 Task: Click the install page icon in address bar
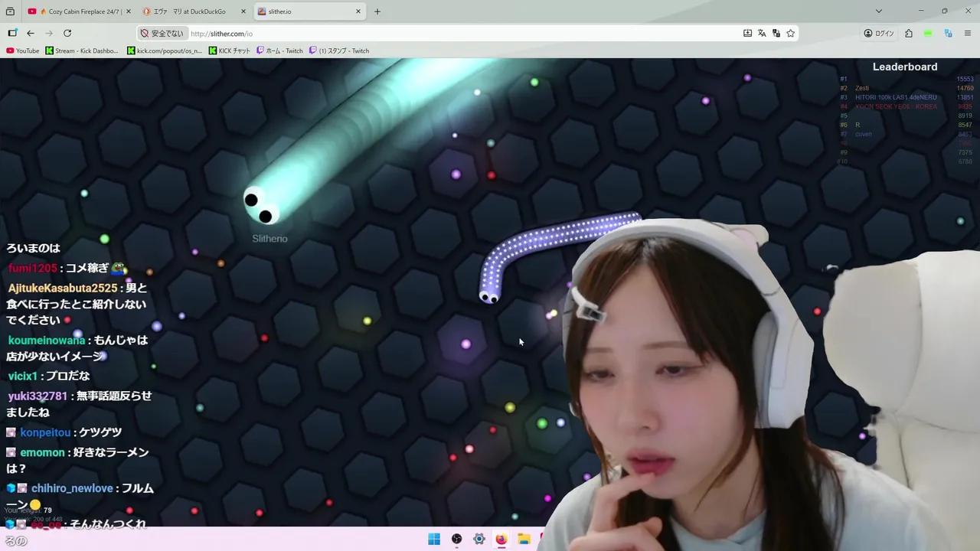point(747,33)
